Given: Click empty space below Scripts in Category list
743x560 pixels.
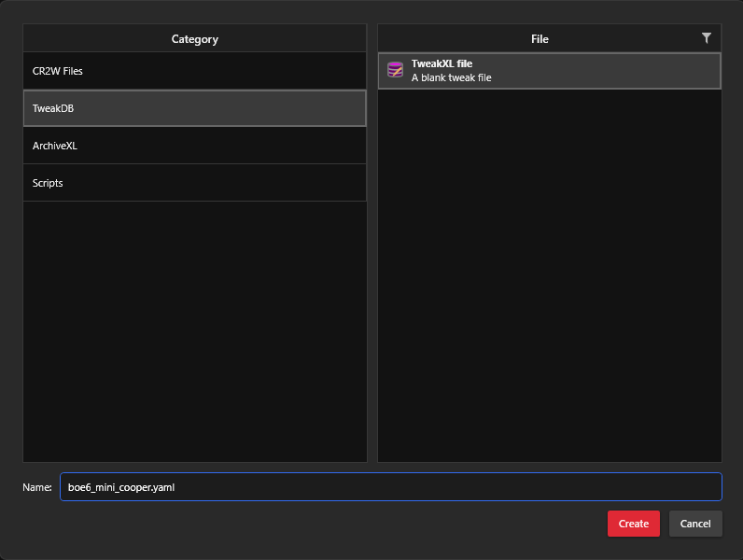Looking at the screenshot, I should click(194, 327).
